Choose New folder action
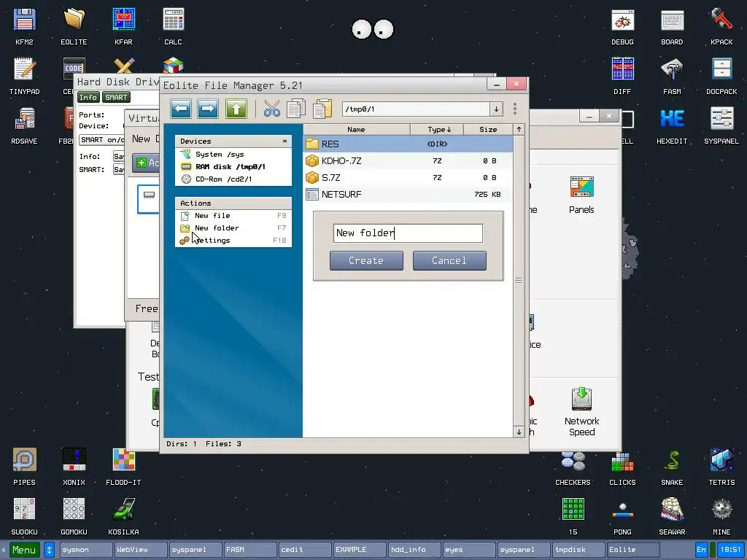 [233, 228]
